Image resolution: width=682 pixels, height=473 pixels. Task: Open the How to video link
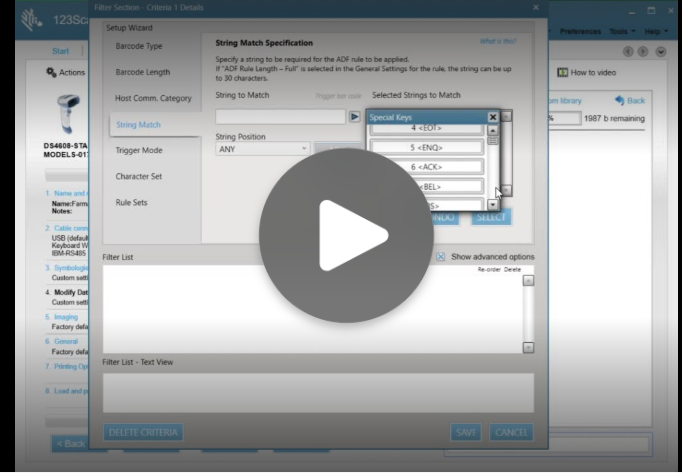tap(587, 73)
